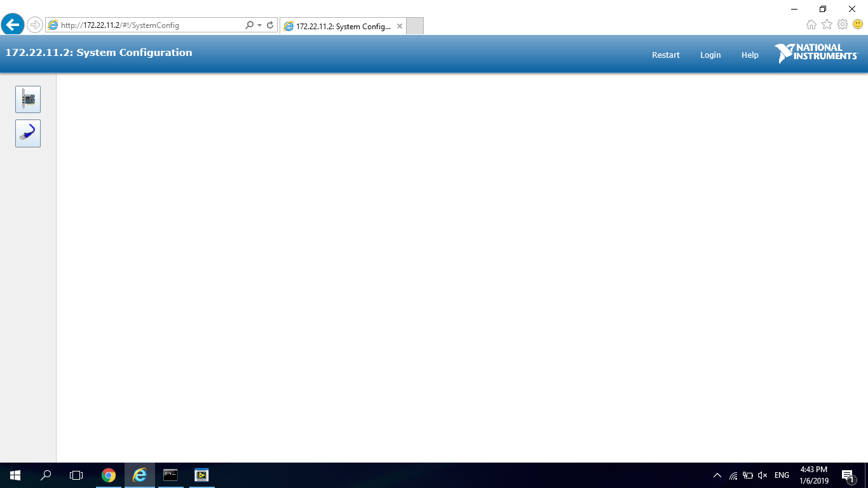868x488 pixels.
Task: Open the System Configuration sidebar icon
Action: coord(28,100)
